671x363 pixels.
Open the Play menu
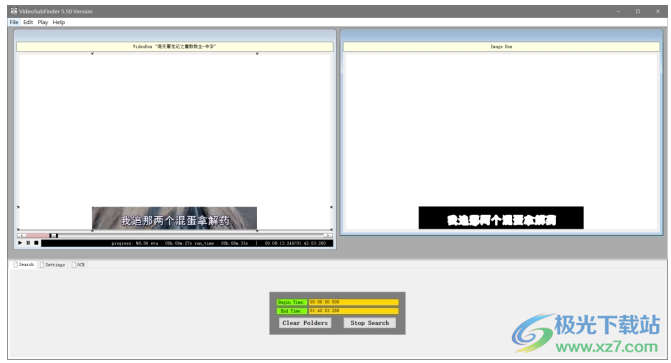(43, 22)
